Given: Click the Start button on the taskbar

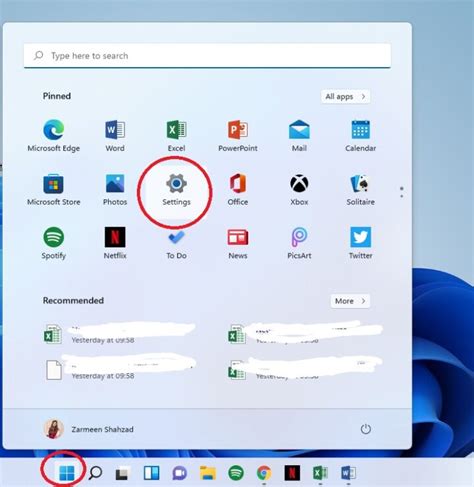Looking at the screenshot, I should tap(66, 473).
